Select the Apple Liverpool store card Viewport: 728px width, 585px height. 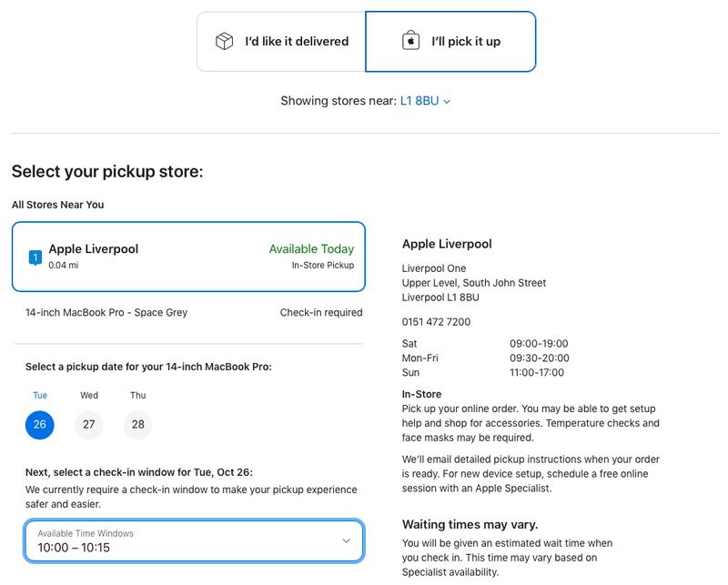pyautogui.click(x=187, y=256)
